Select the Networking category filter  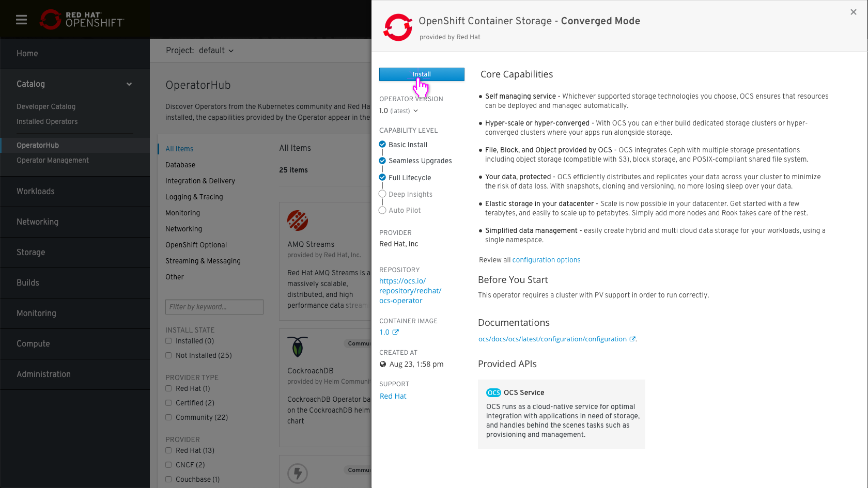pyautogui.click(x=183, y=229)
